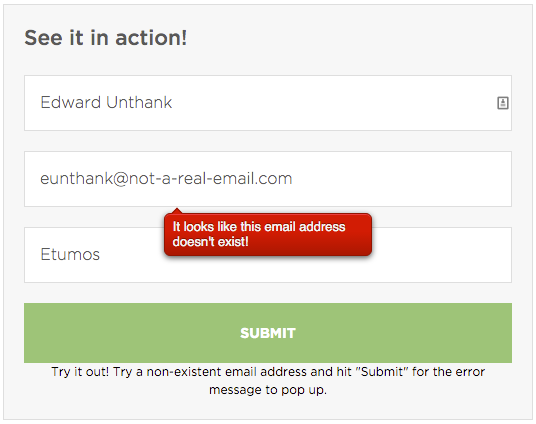Click the contacts autofill icon in name field

(x=502, y=103)
